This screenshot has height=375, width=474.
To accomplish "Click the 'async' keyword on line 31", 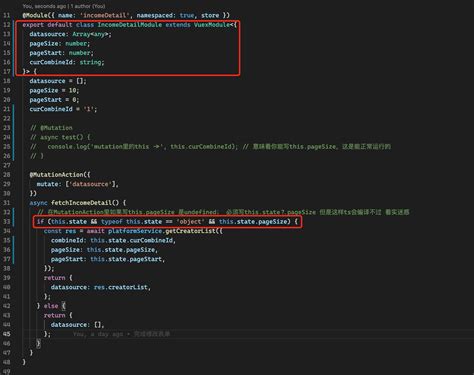I will tap(38, 203).
